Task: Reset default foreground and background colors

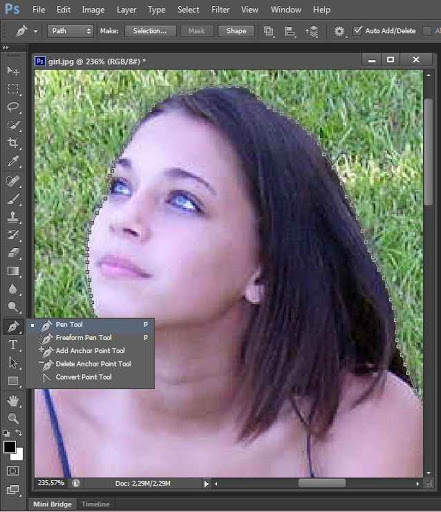Action: click(6, 433)
